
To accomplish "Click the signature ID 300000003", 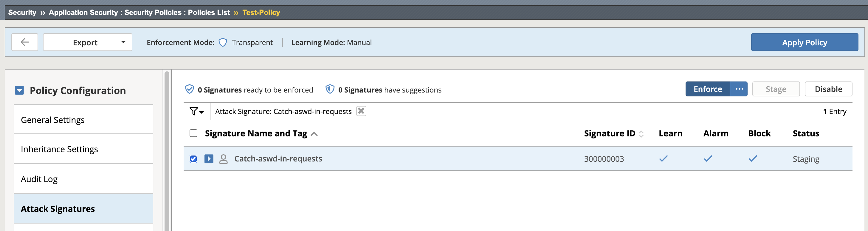I will (604, 159).
